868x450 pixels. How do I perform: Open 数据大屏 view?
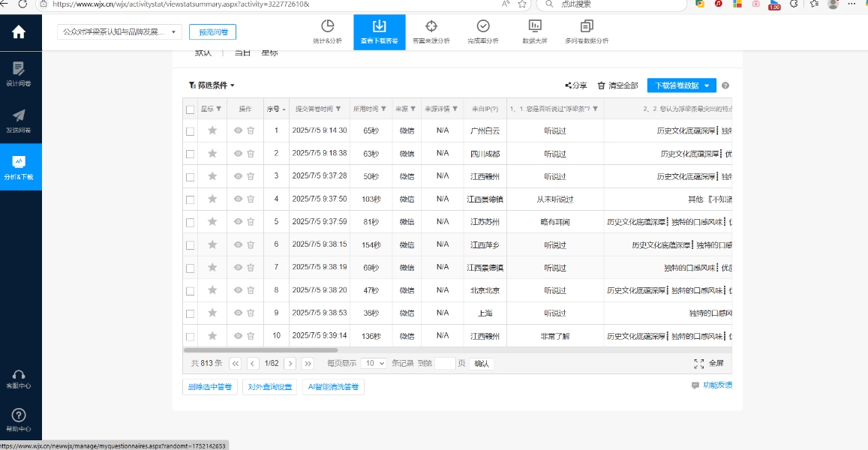coord(534,32)
